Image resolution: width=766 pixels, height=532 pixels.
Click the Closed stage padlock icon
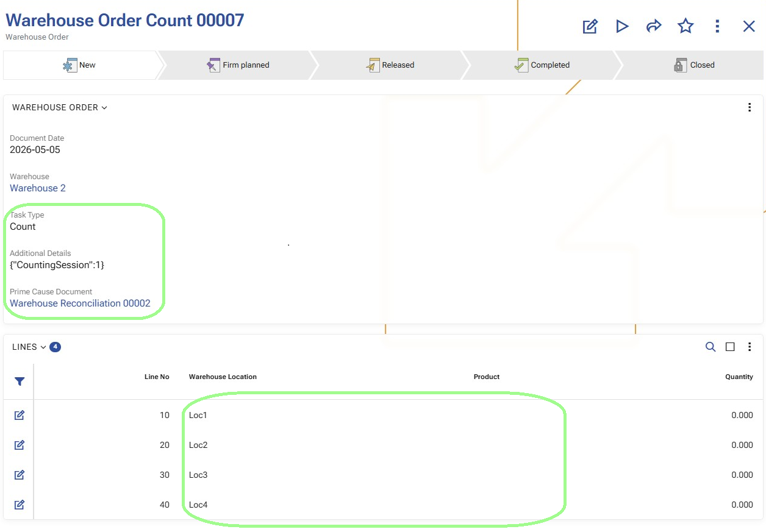[680, 65]
